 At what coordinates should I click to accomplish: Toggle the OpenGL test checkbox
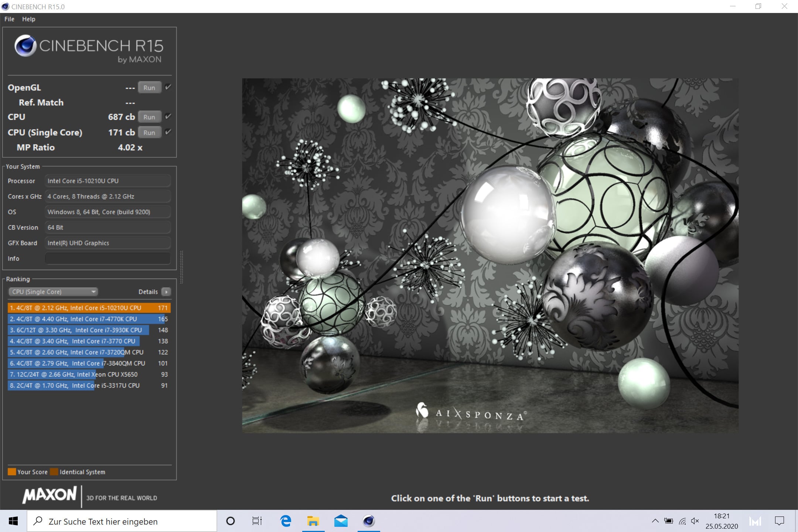[168, 87]
